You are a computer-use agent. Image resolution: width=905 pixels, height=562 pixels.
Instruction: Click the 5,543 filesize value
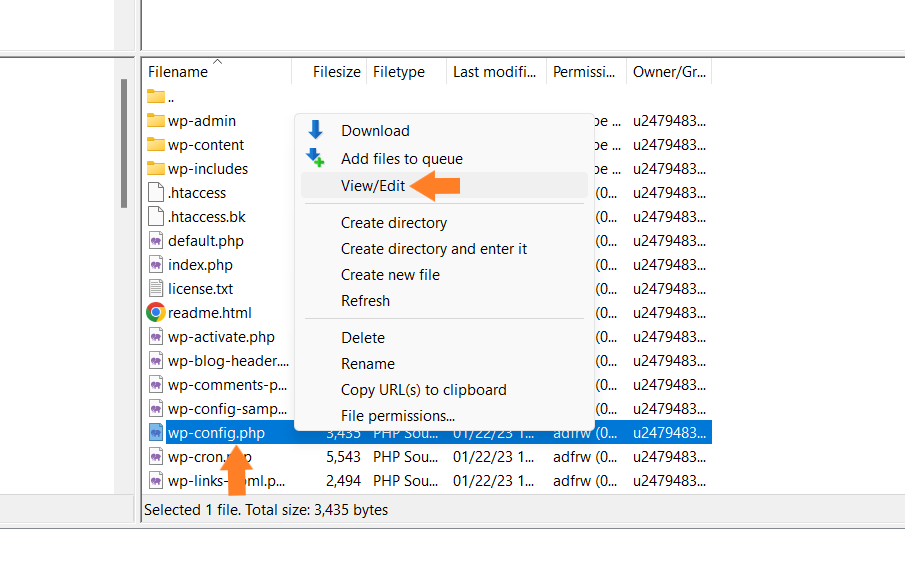tap(343, 457)
